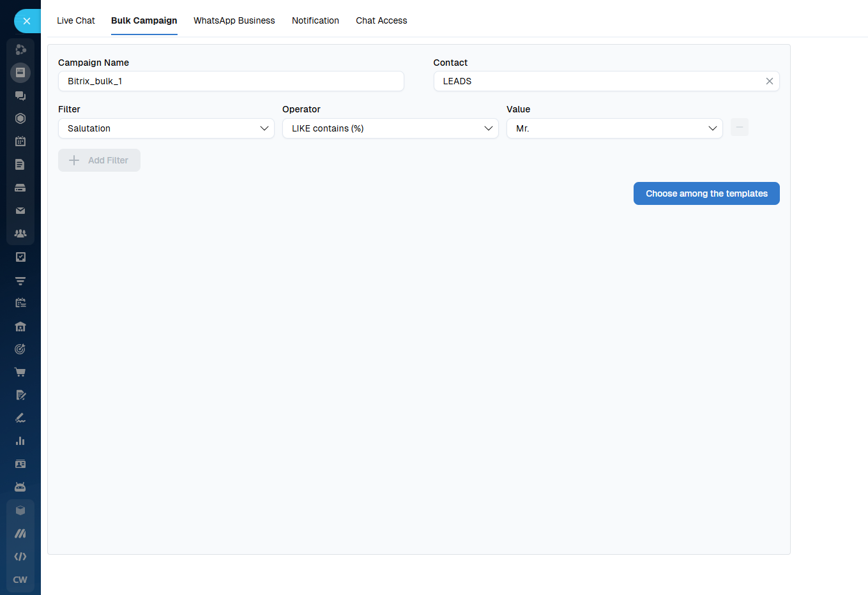Open the envelope mail icon in sidebar
868x595 pixels.
(x=20, y=211)
